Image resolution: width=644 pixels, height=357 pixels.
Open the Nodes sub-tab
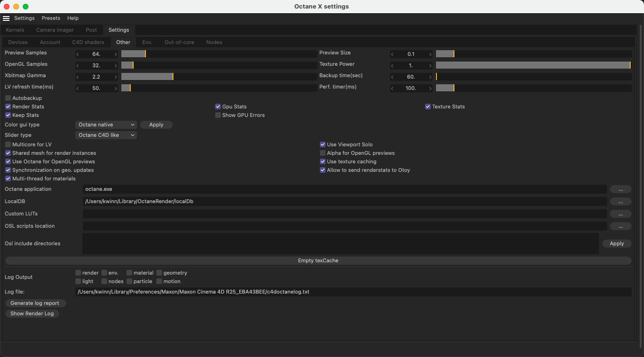(x=214, y=42)
